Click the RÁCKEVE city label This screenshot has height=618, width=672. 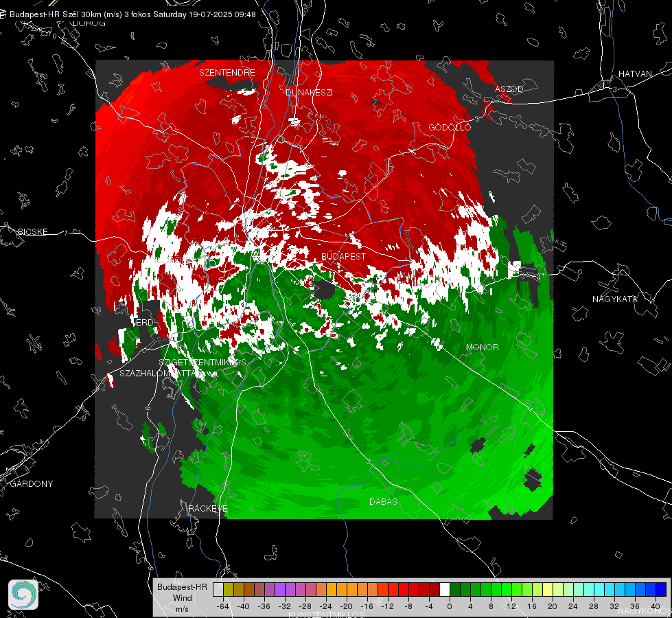coord(208,508)
